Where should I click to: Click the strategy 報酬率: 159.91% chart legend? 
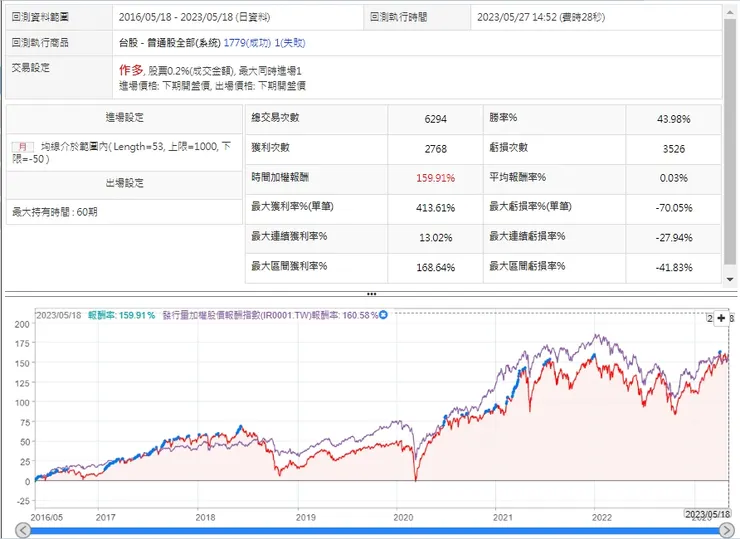pos(121,315)
